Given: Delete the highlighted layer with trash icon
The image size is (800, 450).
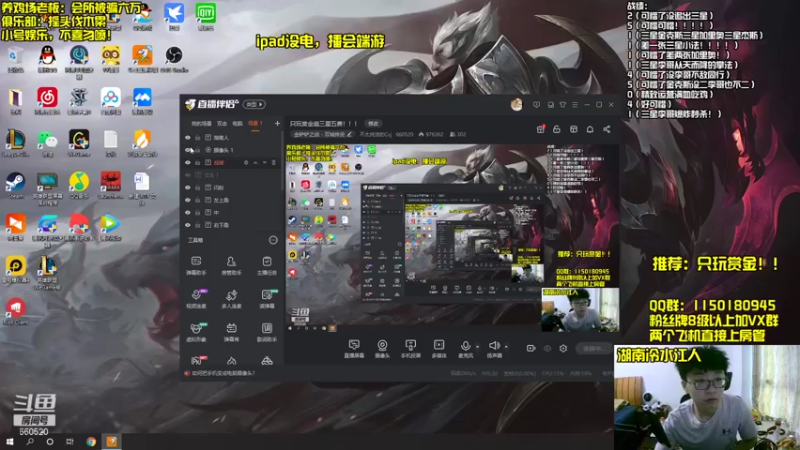Looking at the screenshot, I should click(273, 163).
